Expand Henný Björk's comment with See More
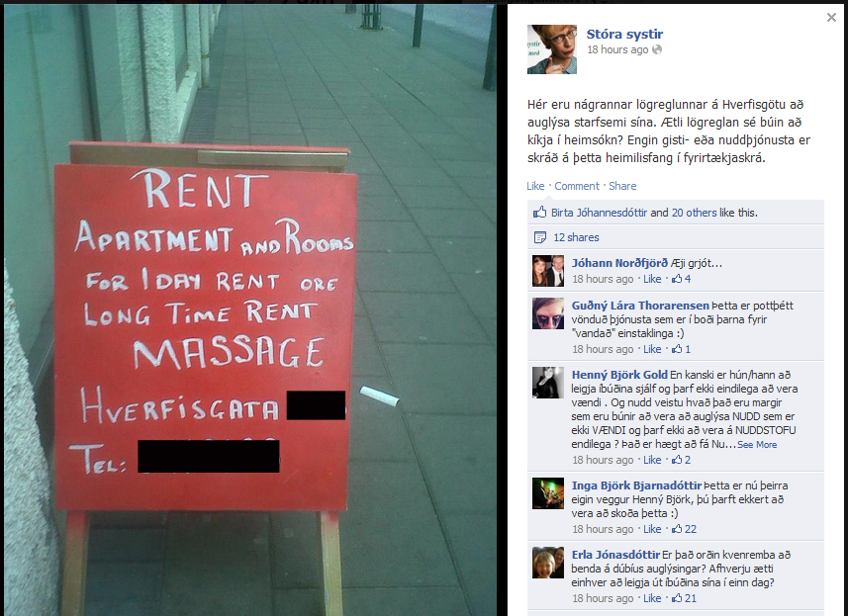The height and width of the screenshot is (616, 848). 757,445
